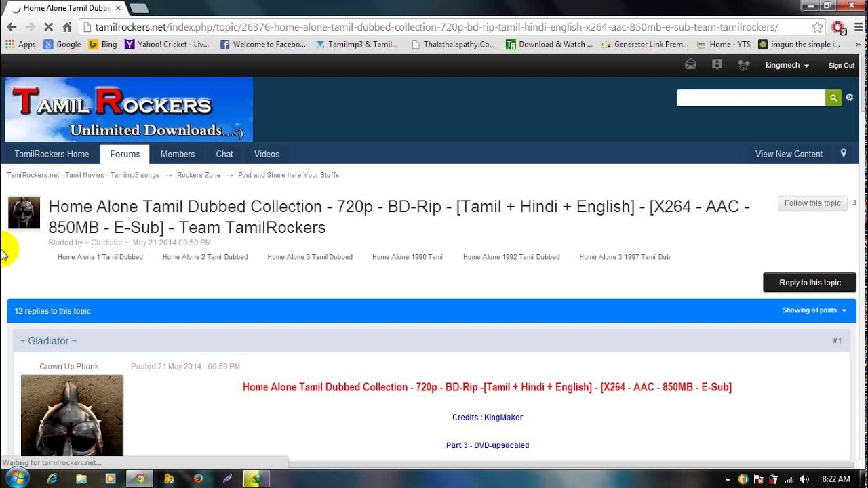Screen dimensions: 868x488
Task: Open the Download & Watch bookmark
Action: tap(549, 45)
